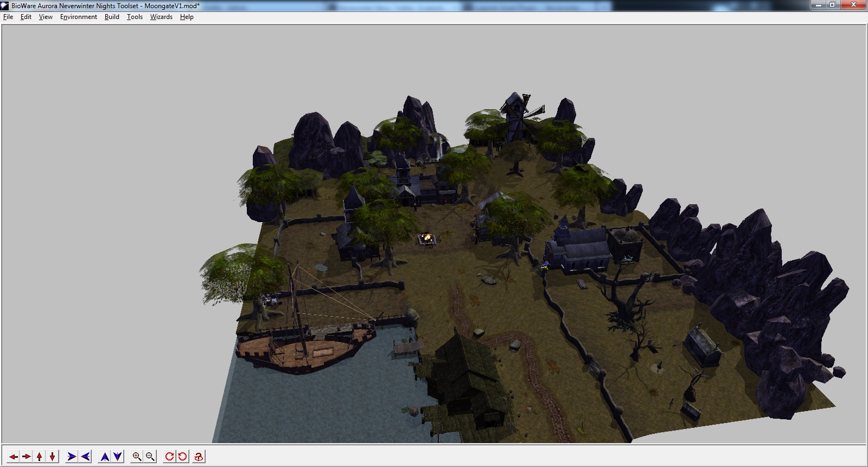This screenshot has height=467, width=868.
Task: Open the File menu
Action: (8, 17)
